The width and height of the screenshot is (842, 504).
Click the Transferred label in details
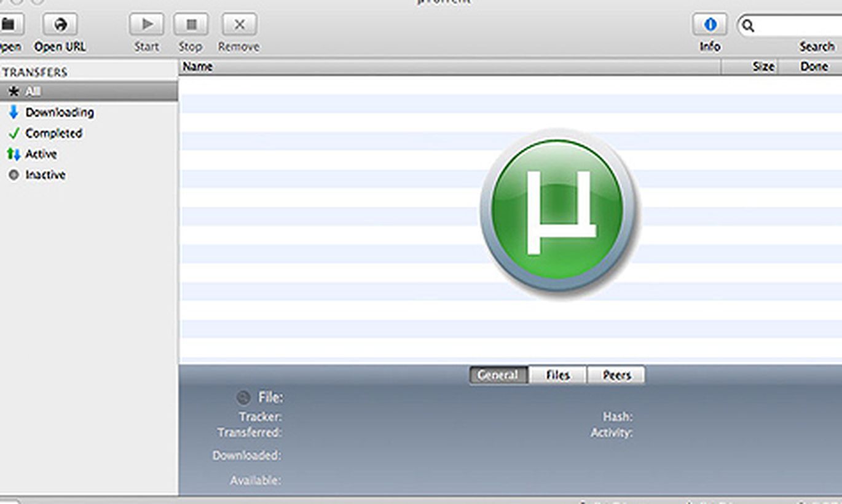click(x=250, y=433)
